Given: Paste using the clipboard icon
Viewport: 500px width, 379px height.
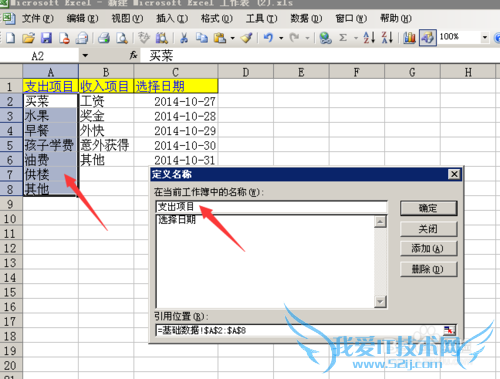Looking at the screenshot, I should [x=220, y=38].
